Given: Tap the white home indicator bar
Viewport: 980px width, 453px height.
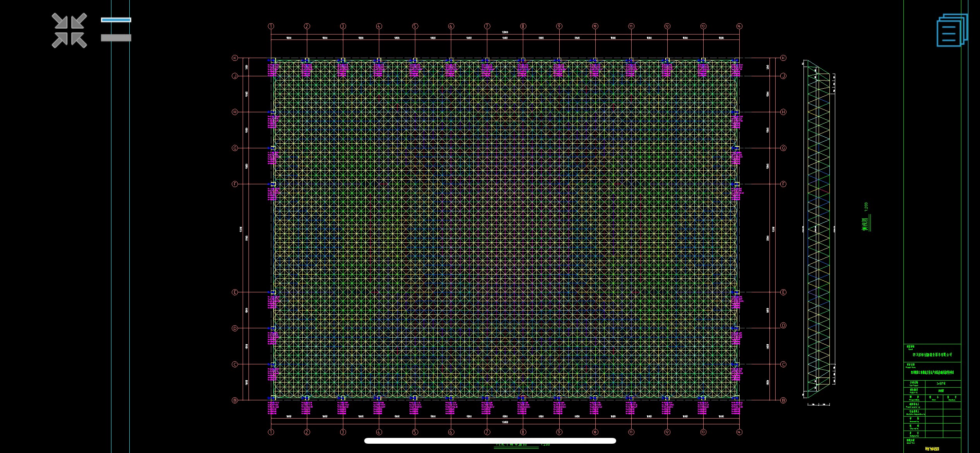Looking at the screenshot, I should click(x=490, y=441).
